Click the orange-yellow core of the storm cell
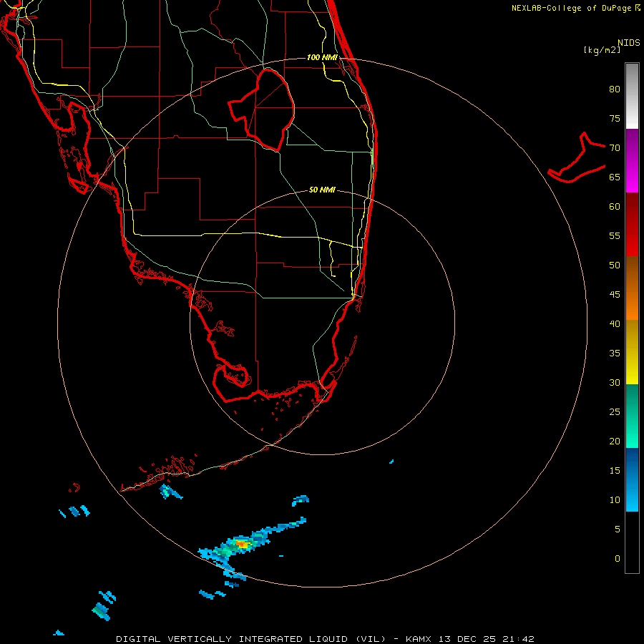Viewport: 644px width, 644px height. [x=243, y=545]
